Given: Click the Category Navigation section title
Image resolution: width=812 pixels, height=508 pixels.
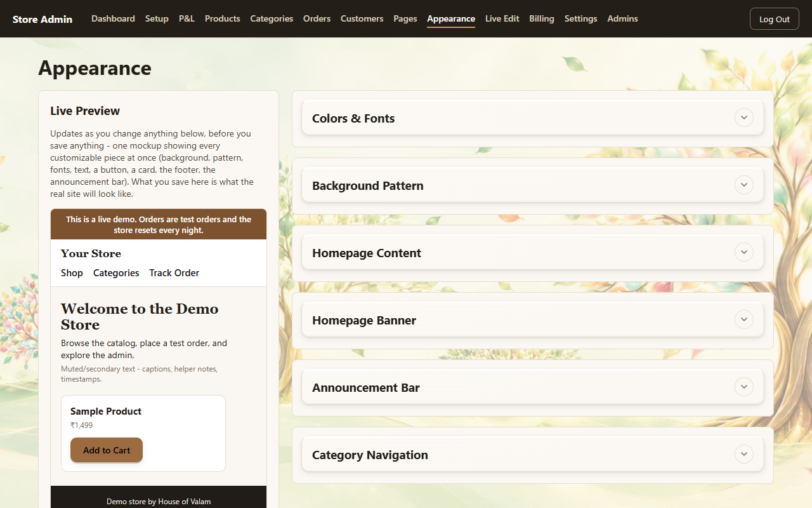Looking at the screenshot, I should coord(370,455).
